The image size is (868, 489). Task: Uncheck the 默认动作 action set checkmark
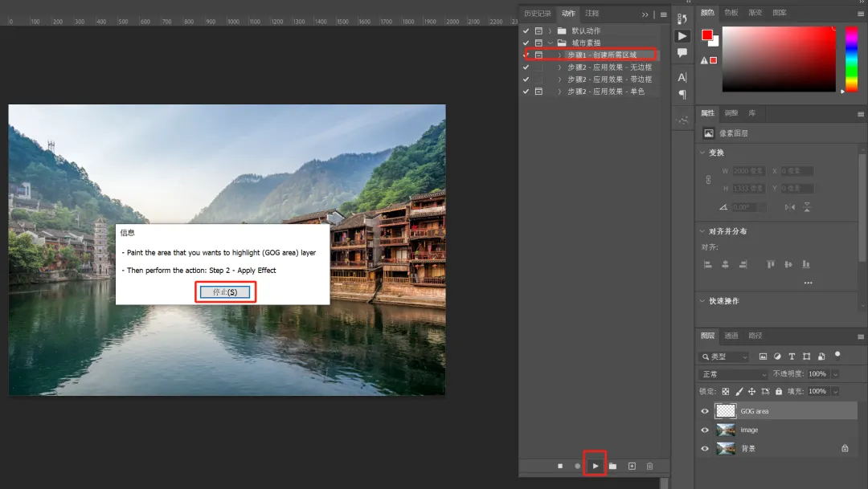pyautogui.click(x=526, y=31)
